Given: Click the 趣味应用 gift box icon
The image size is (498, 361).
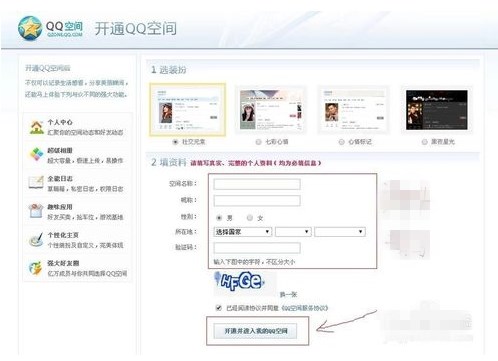Looking at the screenshot, I should [36, 211].
